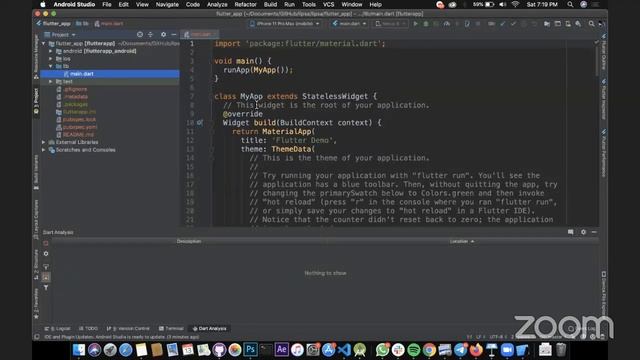Screen dimensions: 640x360
Task: Click the flutter_app breadcrumb in navigation bar
Action: [x=53, y=24]
